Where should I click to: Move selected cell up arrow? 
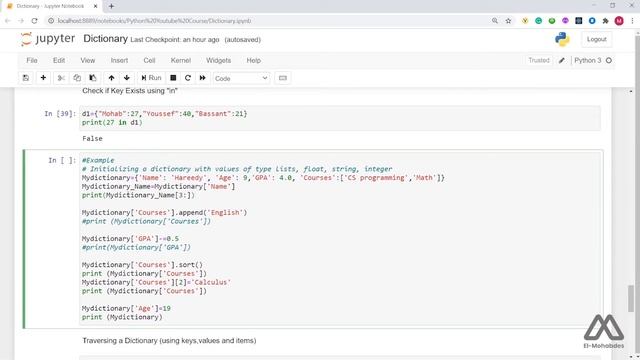111,78
